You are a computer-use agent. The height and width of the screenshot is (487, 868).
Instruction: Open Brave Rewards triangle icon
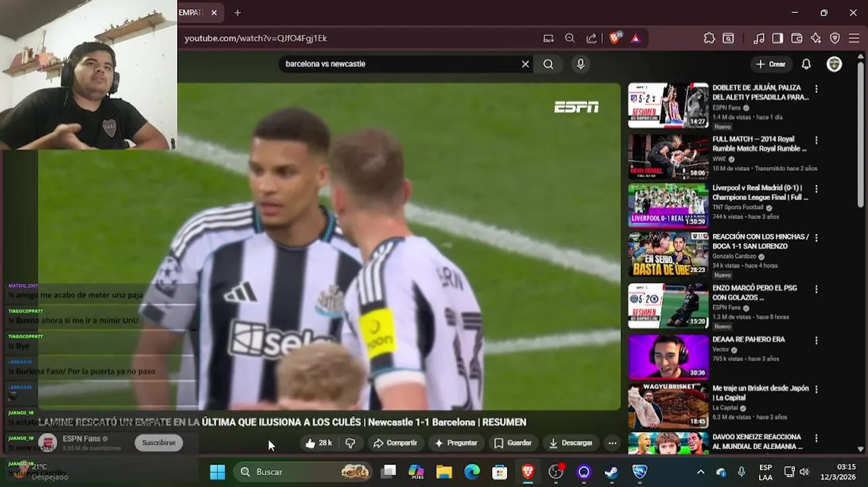point(635,39)
